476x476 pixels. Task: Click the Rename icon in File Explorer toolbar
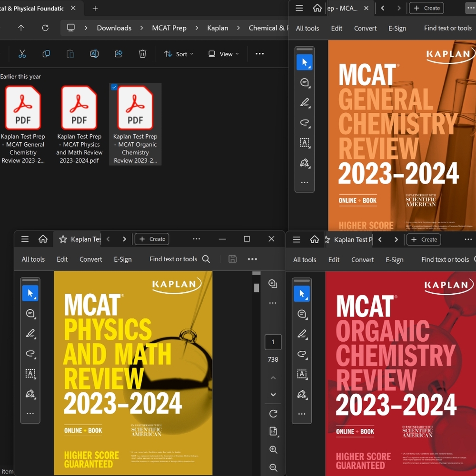94,54
